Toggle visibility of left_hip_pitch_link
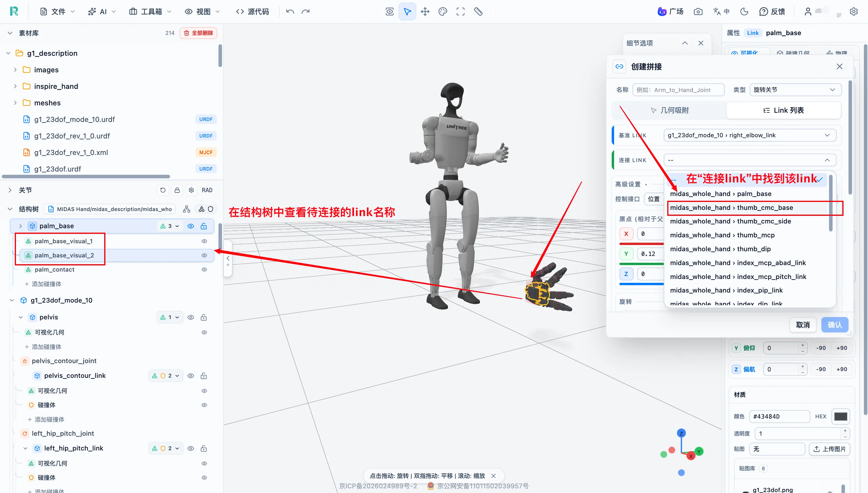 click(x=191, y=448)
